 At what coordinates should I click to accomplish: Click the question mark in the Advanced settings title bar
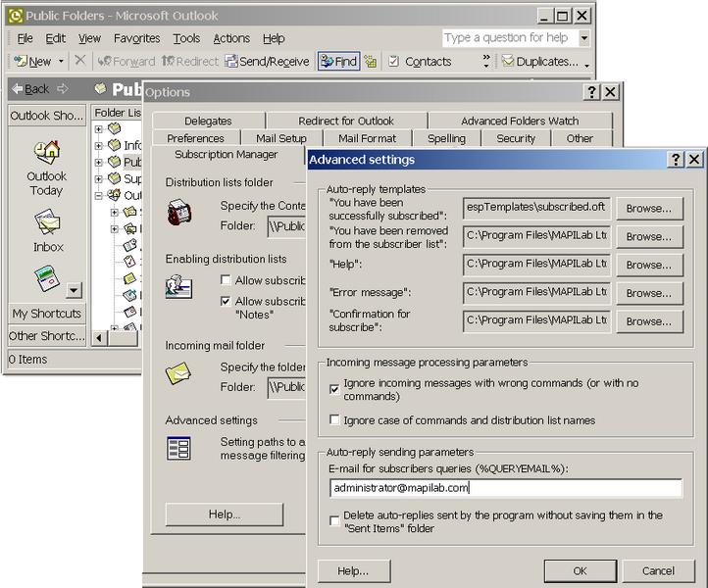point(676,160)
